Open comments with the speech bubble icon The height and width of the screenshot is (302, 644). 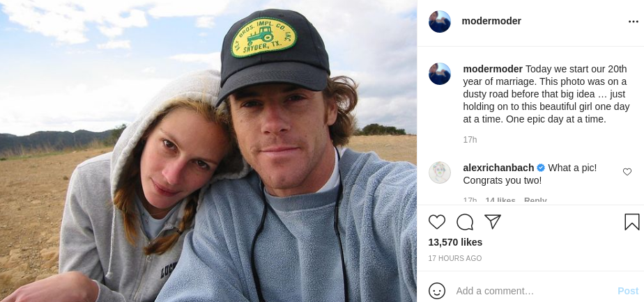464,222
